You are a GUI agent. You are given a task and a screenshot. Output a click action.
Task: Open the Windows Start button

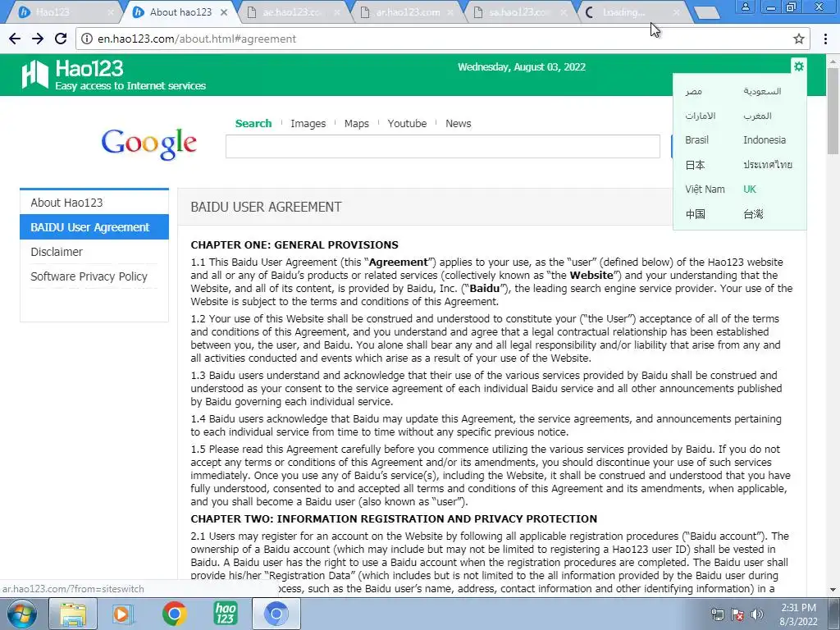[x=21, y=614]
